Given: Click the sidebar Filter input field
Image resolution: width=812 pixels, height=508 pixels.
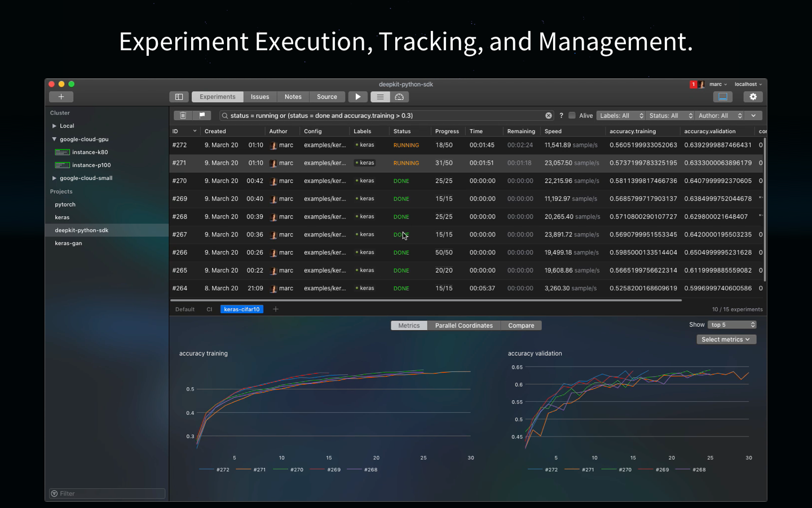Looking at the screenshot, I should 107,493.
